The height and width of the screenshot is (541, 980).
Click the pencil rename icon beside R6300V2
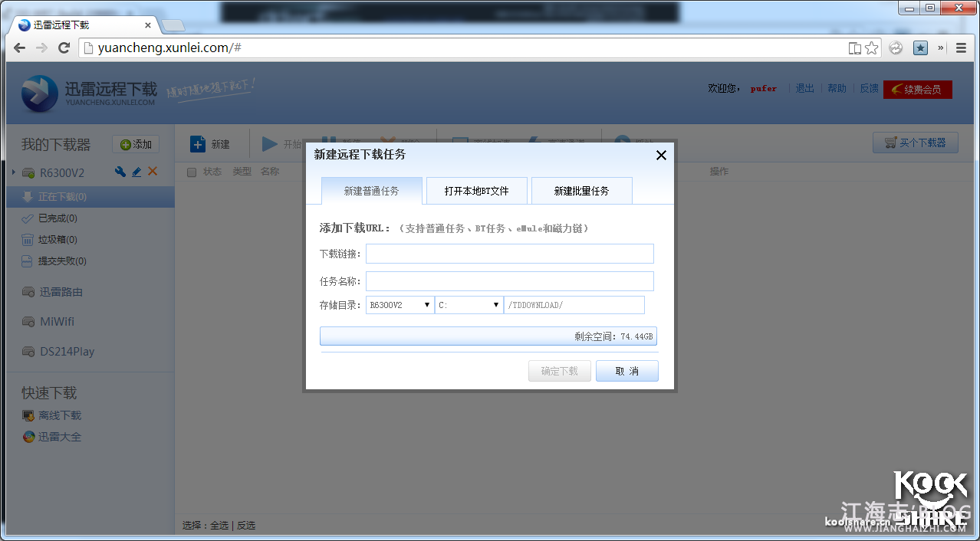point(136,172)
